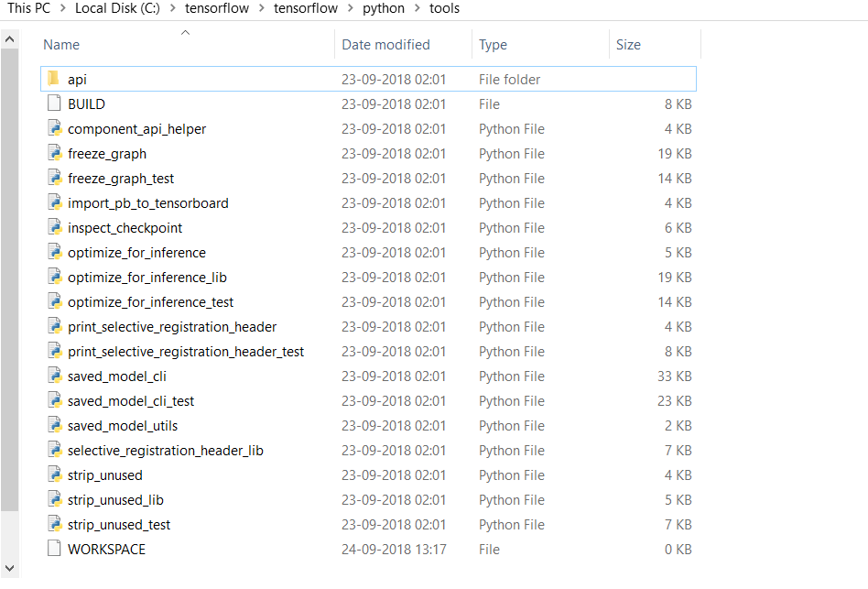Image resolution: width=868 pixels, height=589 pixels.
Task: Select the inspect_checkpoint file icon
Action: click(55, 227)
